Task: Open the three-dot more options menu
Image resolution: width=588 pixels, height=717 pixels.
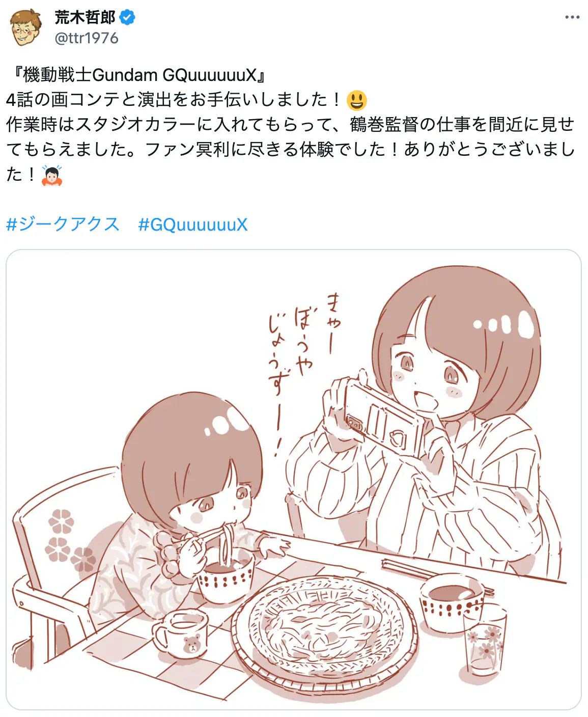Action: (x=572, y=17)
